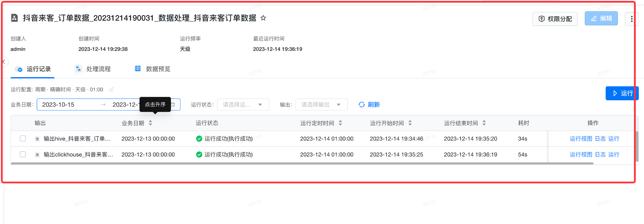Click 2023-12-14 19:36:19 end time cell in table
The image size is (644, 224).
470,154
